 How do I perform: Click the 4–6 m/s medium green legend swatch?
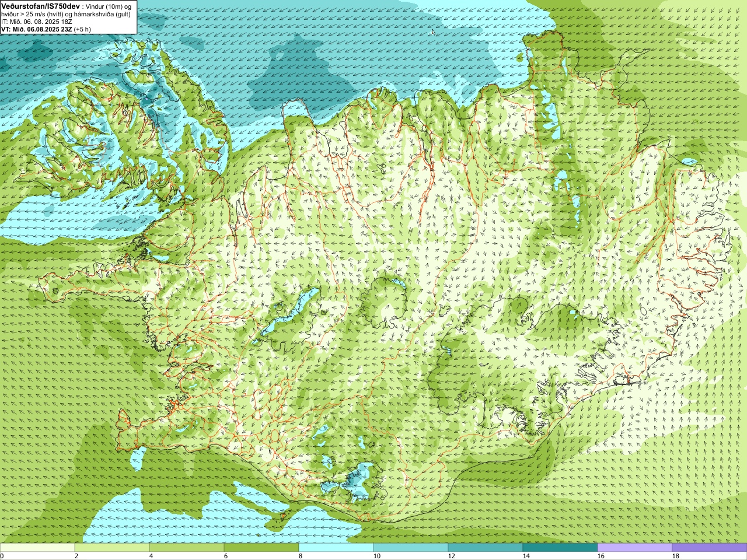click(x=187, y=548)
